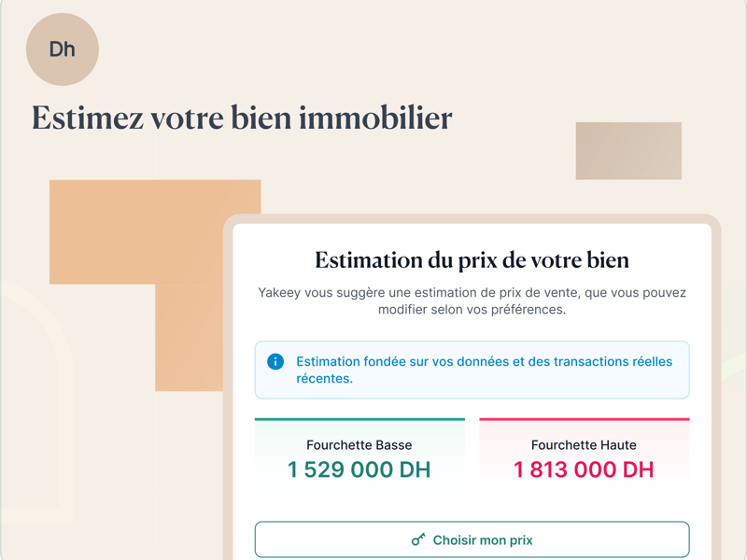The image size is (747, 560).
Task: Click the Estimation fondée sur vos données message
Action: click(484, 370)
